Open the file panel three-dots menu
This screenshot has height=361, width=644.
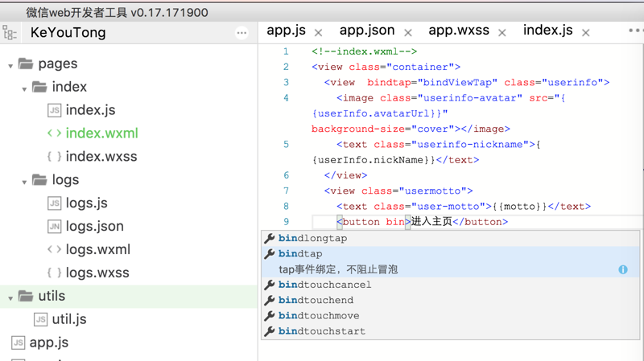242,33
